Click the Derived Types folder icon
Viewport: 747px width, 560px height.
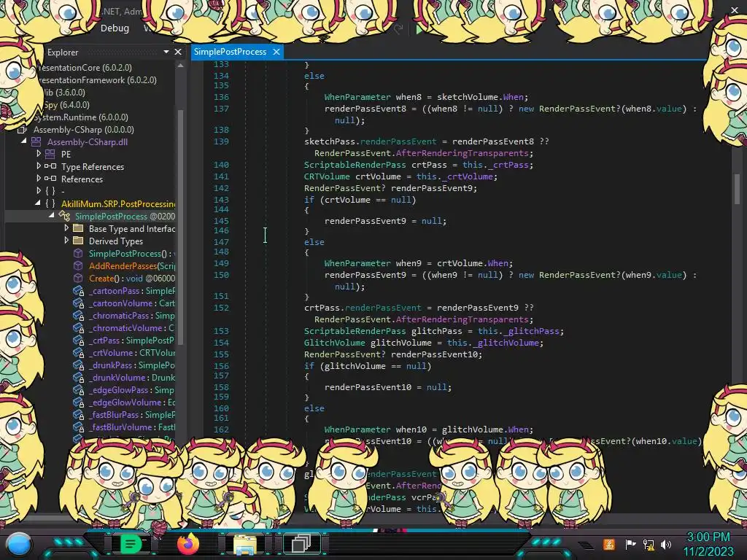pos(78,241)
